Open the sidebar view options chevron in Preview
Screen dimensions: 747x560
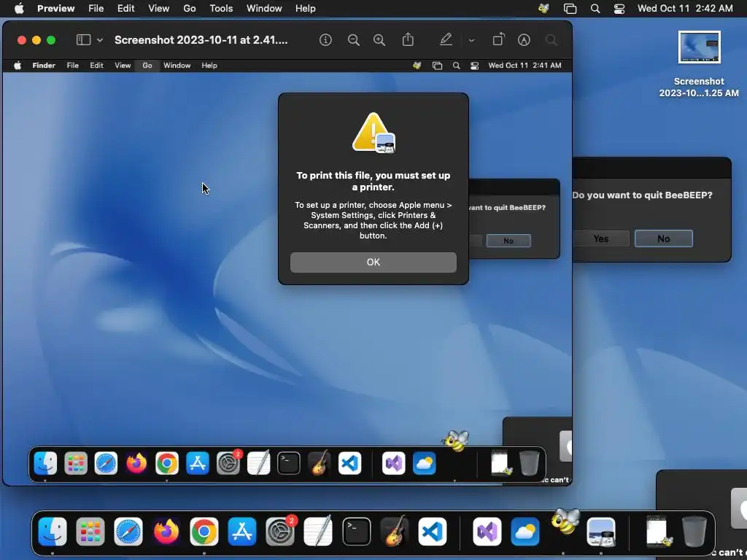point(100,40)
